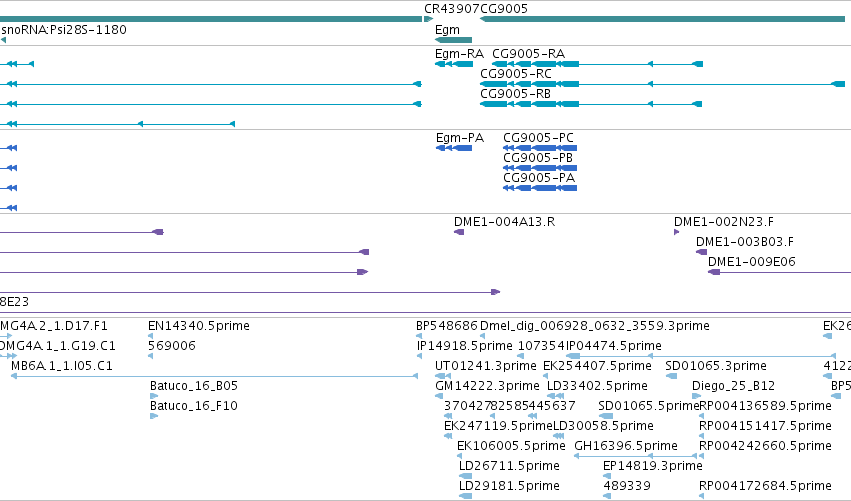Select the Batuco_16_B05 label
This screenshot has width=851, height=501.
pos(194,386)
